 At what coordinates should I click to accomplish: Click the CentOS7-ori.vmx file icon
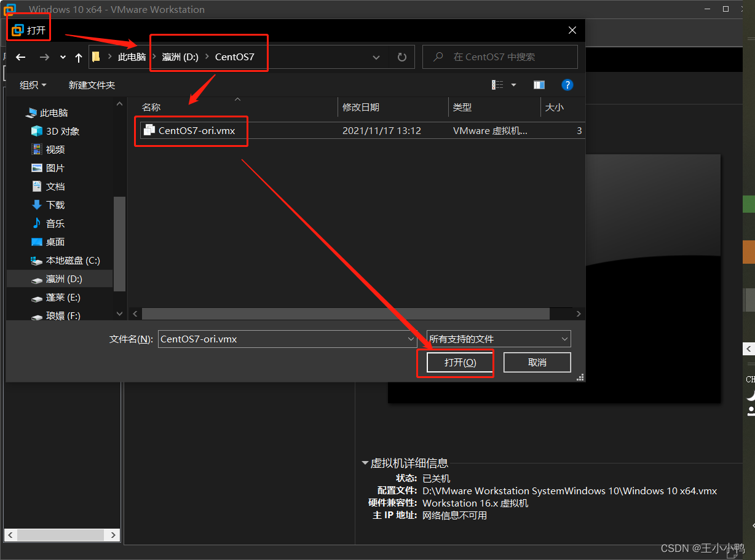pos(149,130)
